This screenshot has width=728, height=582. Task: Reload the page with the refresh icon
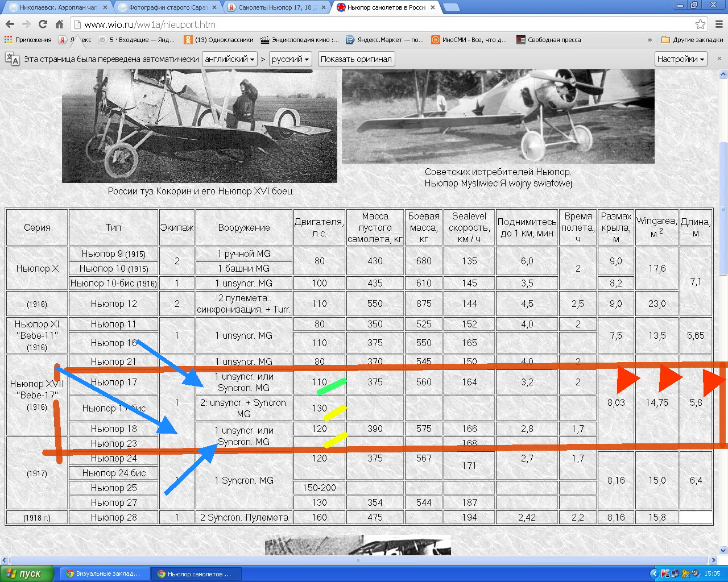click(x=43, y=24)
